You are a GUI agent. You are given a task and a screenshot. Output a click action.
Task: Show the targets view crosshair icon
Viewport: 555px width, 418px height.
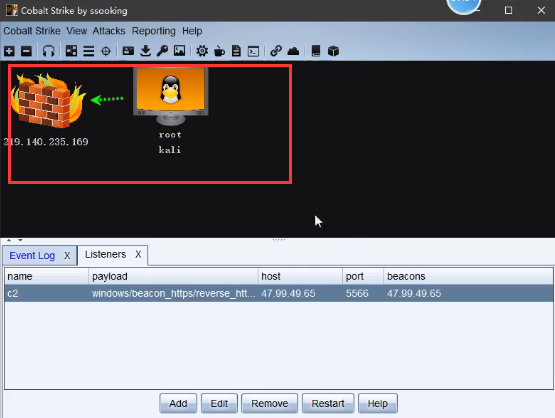[x=106, y=51]
